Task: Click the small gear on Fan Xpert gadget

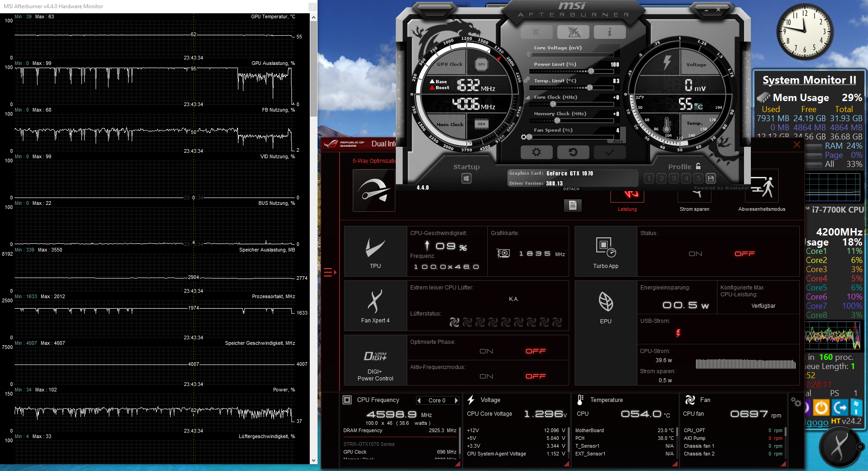Action: click(860, 447)
